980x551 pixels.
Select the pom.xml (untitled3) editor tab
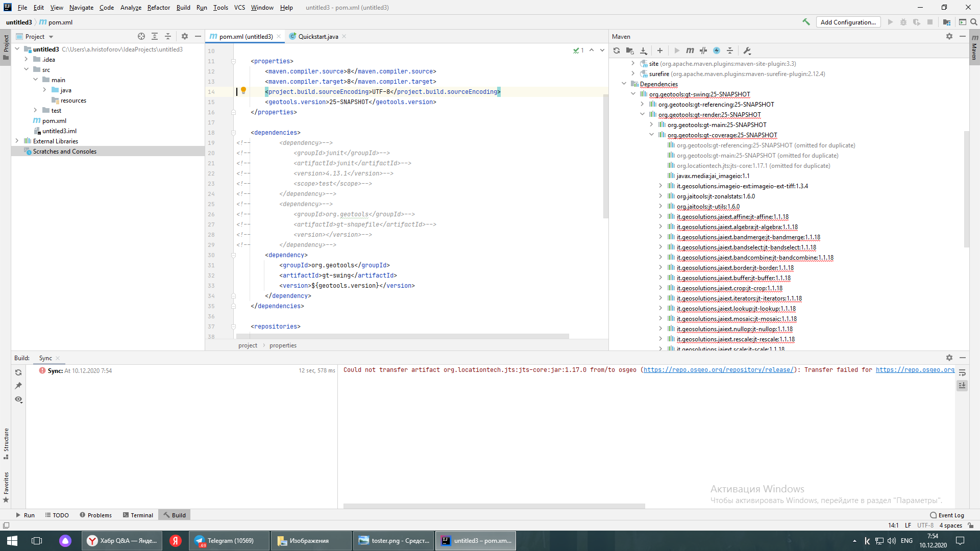245,36
